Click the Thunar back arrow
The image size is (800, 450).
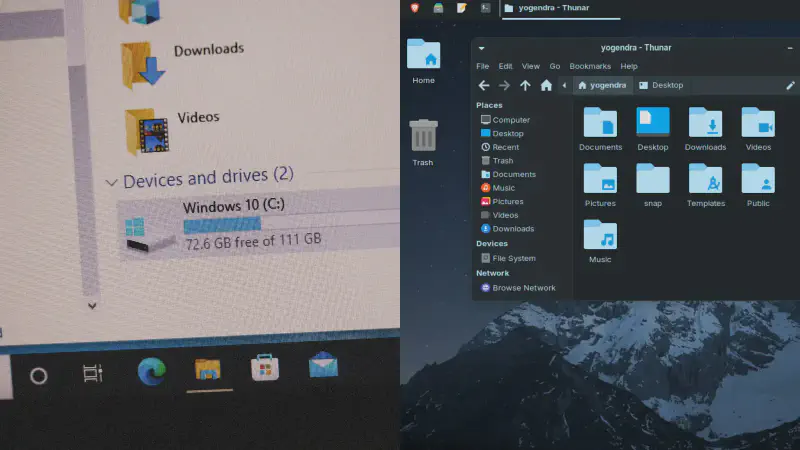pyautogui.click(x=484, y=85)
